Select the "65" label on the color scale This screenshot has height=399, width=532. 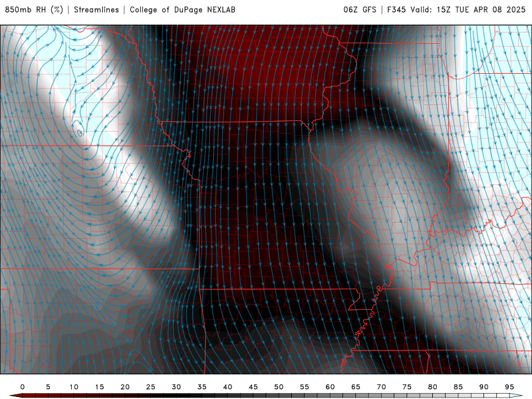coord(356,387)
